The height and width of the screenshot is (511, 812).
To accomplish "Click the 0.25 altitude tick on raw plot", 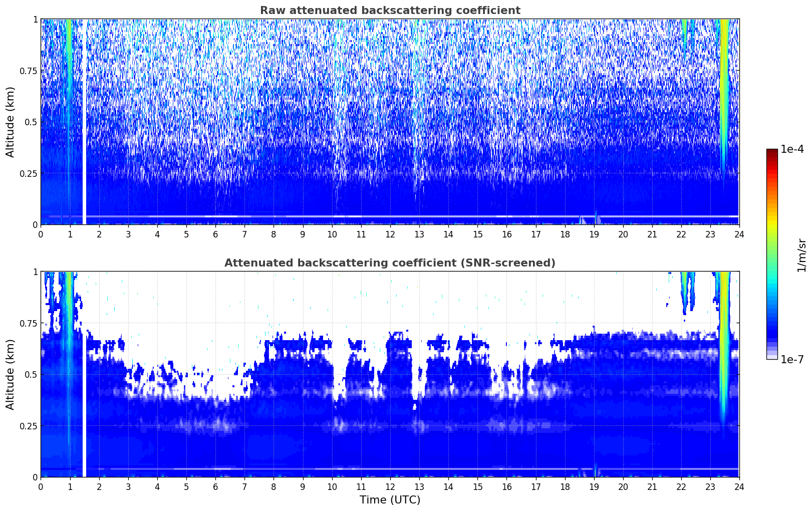I will [29, 173].
